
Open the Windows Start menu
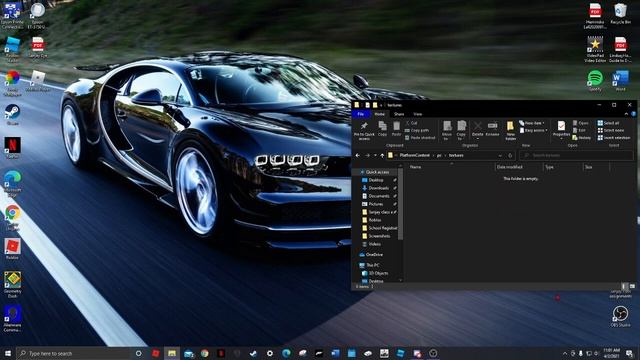click(x=8, y=353)
